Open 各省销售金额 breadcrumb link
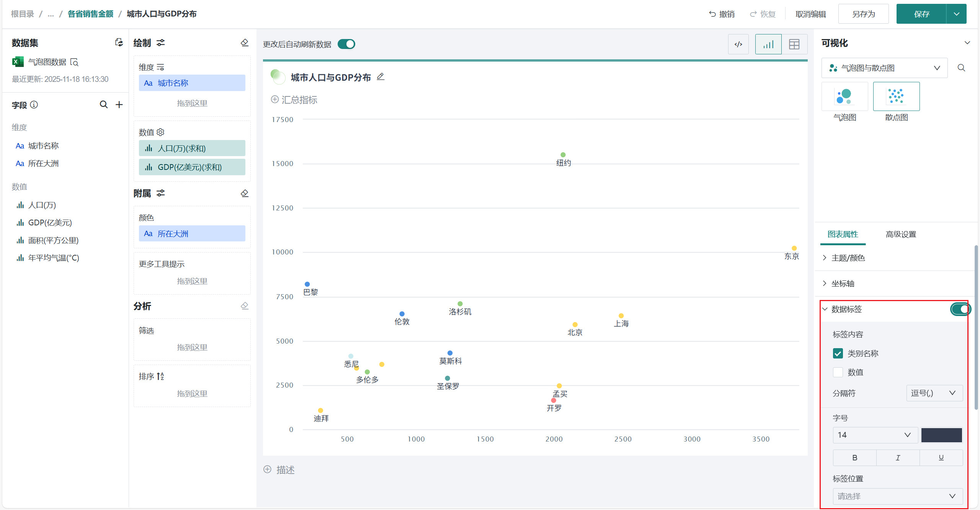The image size is (980, 510). [90, 14]
